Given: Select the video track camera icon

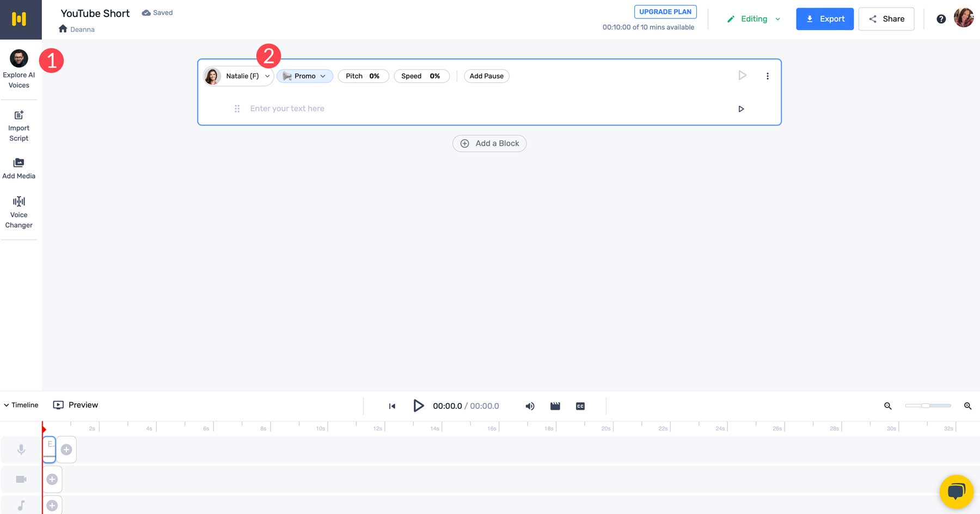Looking at the screenshot, I should [21, 479].
